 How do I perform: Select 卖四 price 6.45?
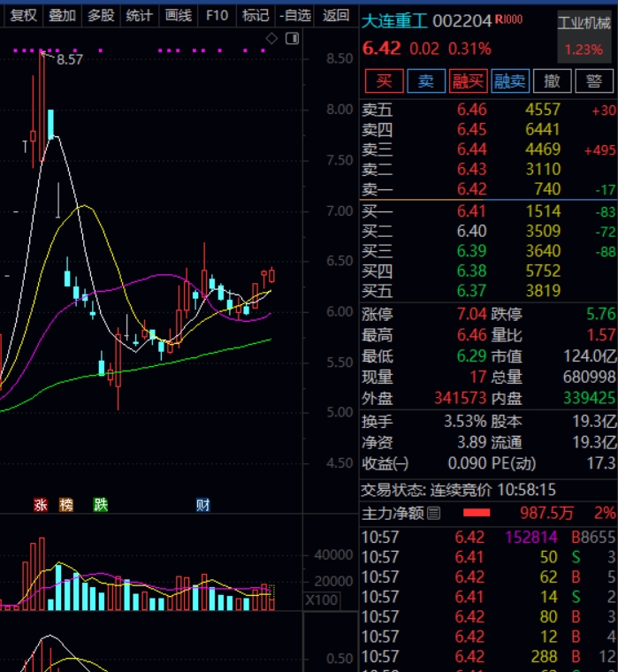[471, 129]
